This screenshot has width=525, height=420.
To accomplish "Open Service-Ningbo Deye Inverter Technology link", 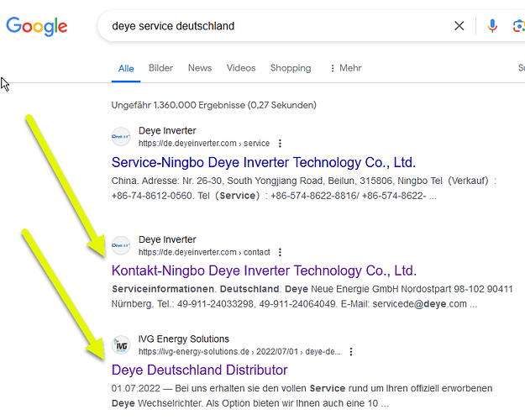I will coord(264,162).
